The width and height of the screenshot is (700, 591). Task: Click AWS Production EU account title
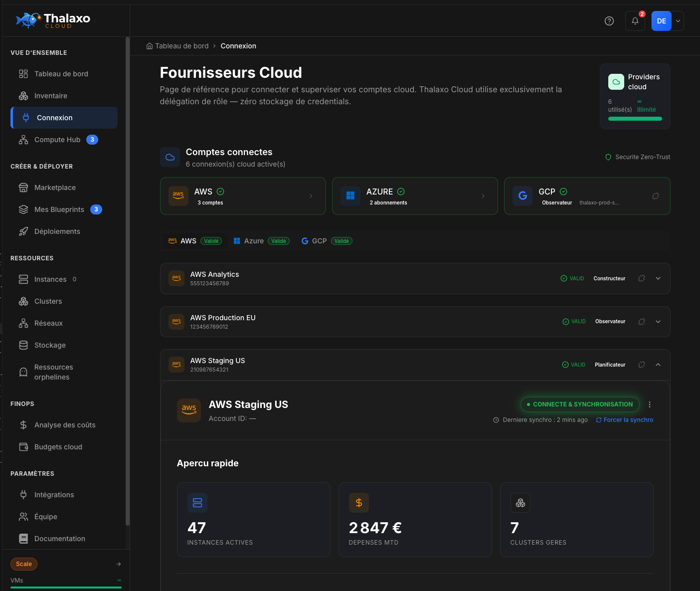[x=223, y=318]
